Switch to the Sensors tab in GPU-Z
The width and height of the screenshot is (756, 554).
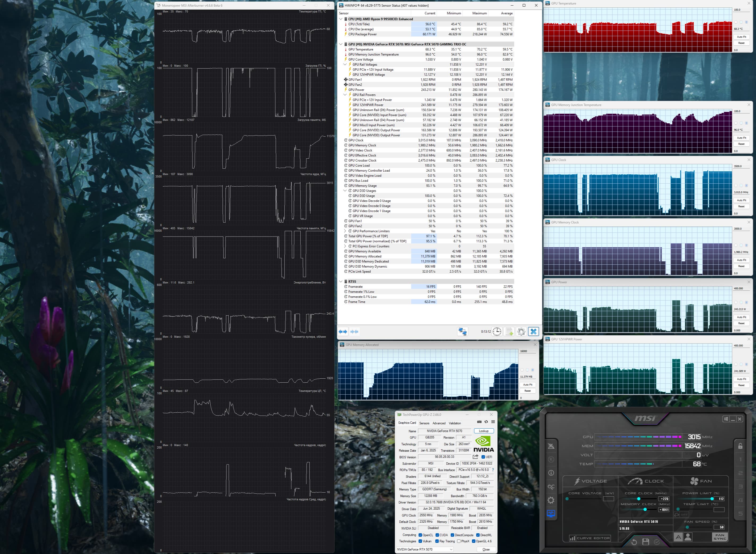[424, 423]
